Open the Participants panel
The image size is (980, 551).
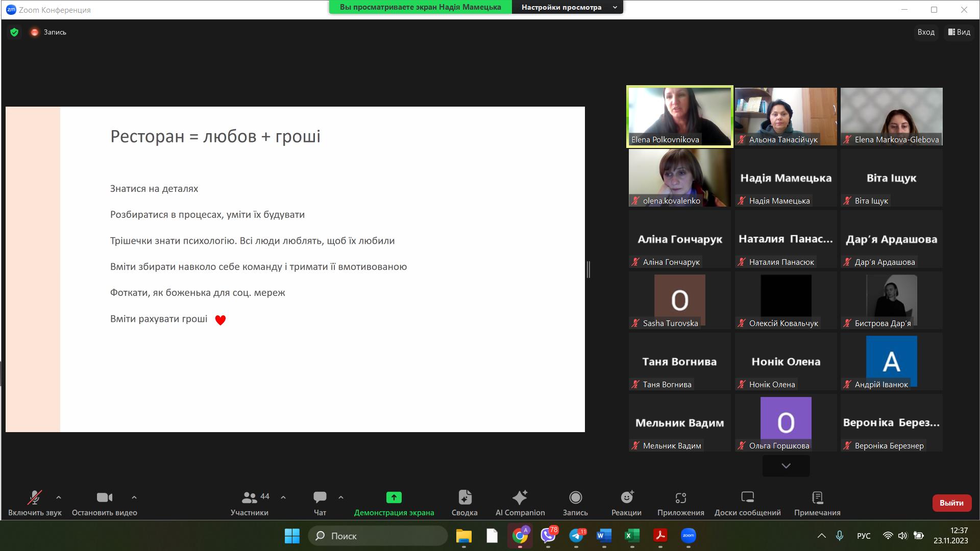point(250,503)
